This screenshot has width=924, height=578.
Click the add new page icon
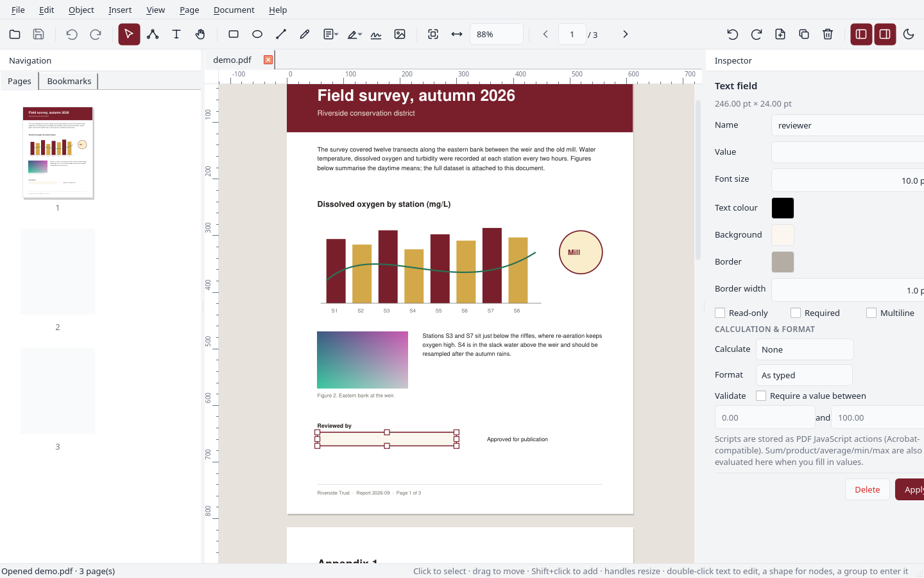[x=780, y=34]
